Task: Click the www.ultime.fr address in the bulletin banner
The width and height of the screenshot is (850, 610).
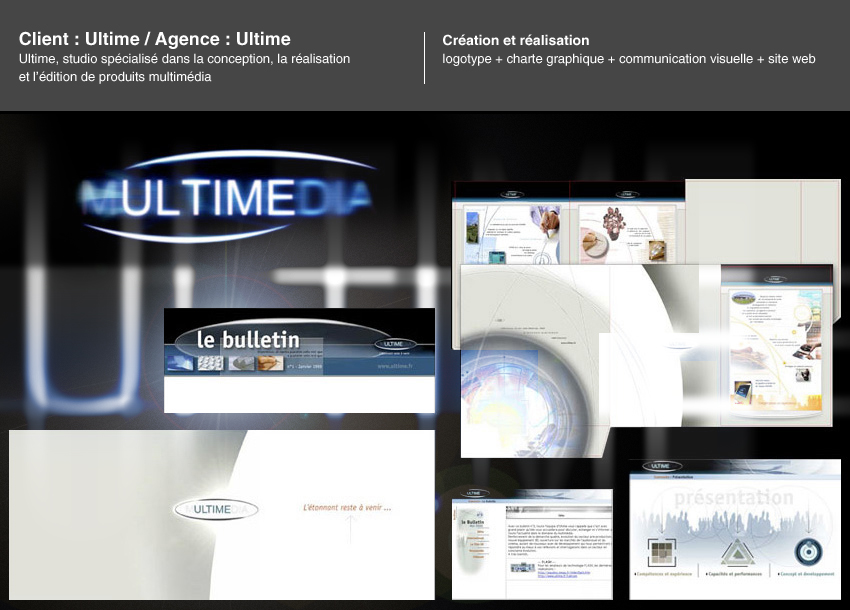Action: point(395,367)
